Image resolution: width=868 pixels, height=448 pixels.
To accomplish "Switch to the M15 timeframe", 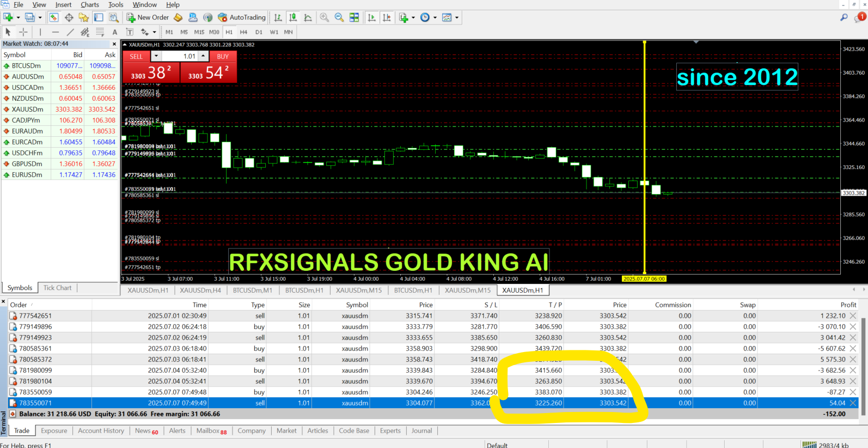I will 199,32.
